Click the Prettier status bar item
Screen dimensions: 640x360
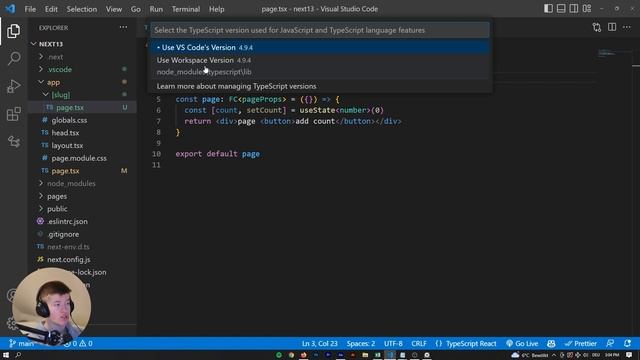click(x=580, y=344)
